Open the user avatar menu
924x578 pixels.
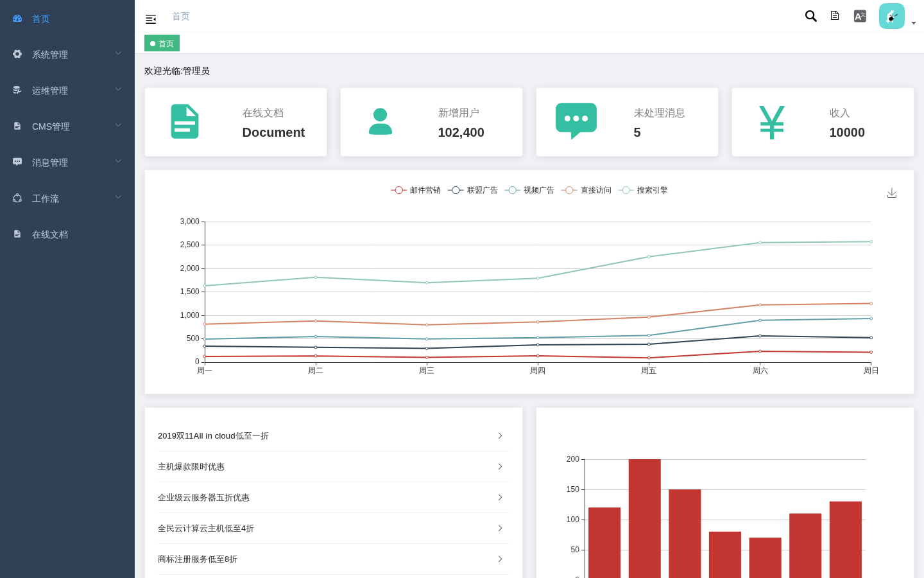892,16
